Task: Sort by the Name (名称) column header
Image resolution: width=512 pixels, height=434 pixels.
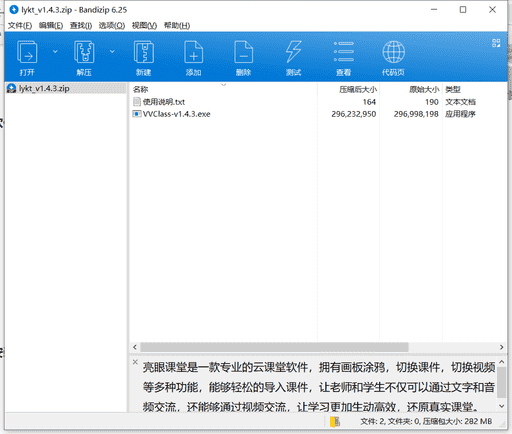Action: point(223,89)
